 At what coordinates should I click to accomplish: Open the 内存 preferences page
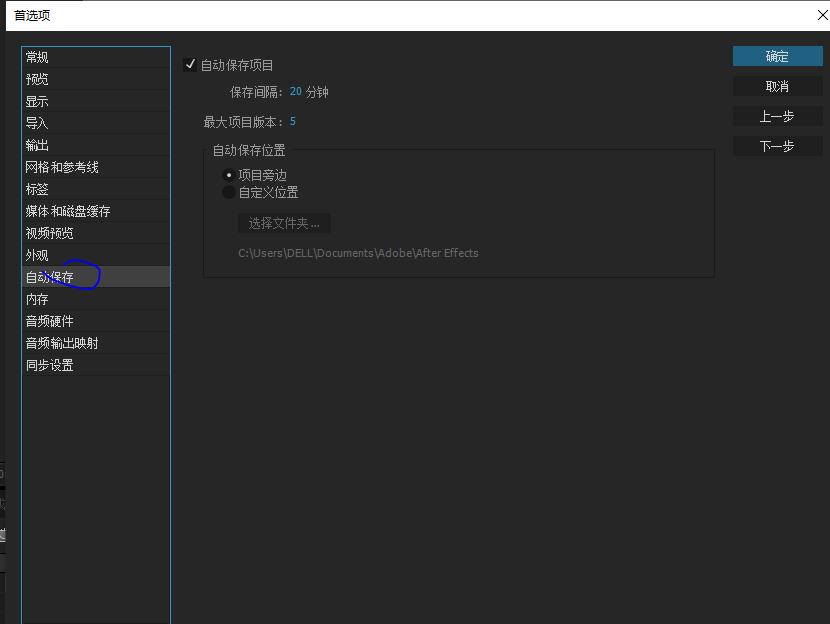(96, 300)
